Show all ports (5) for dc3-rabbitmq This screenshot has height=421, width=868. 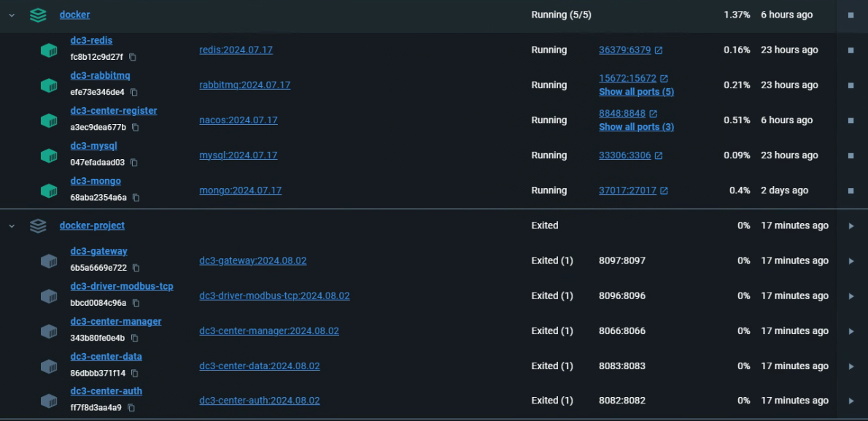pos(636,92)
